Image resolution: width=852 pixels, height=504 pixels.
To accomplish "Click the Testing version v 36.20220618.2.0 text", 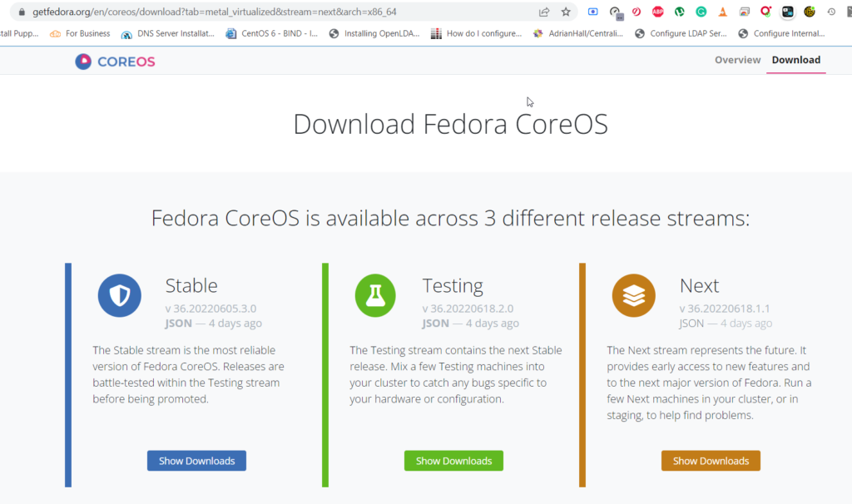I will 468,309.
